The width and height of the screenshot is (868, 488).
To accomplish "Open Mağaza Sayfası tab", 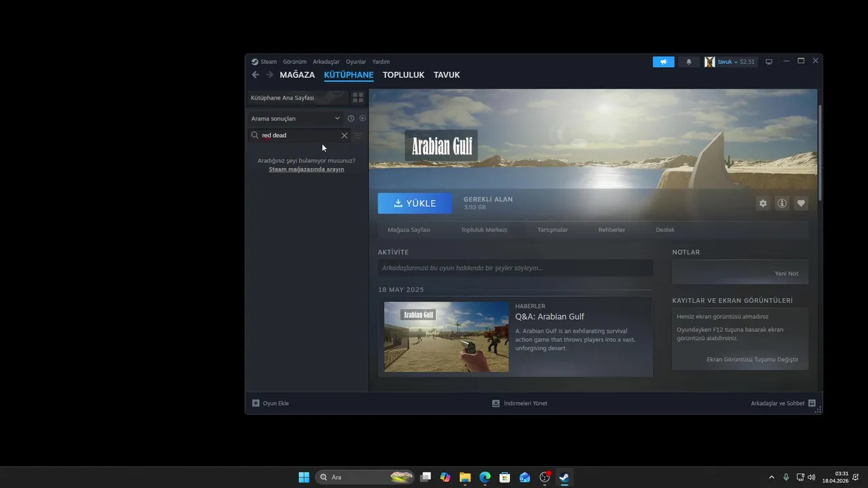I will [x=409, y=230].
